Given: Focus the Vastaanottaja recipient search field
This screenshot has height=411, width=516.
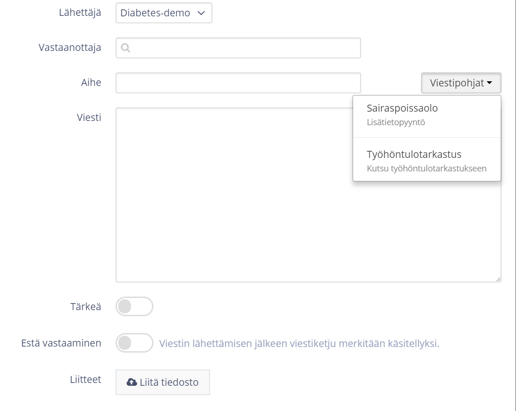Looking at the screenshot, I should tap(238, 48).
